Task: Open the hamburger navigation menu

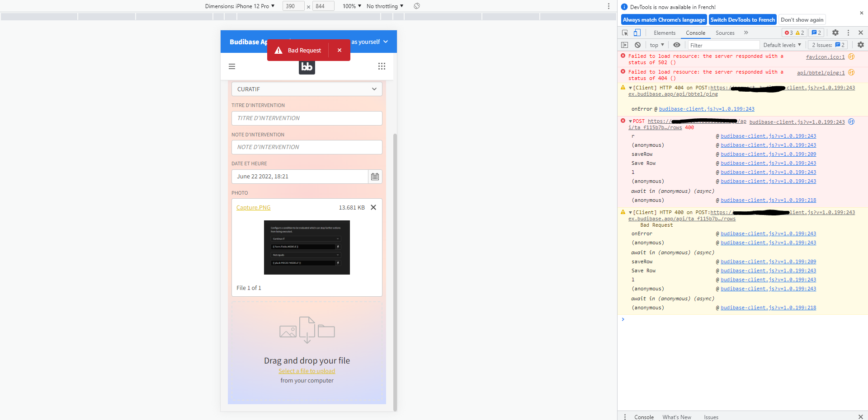Action: pyautogui.click(x=232, y=66)
